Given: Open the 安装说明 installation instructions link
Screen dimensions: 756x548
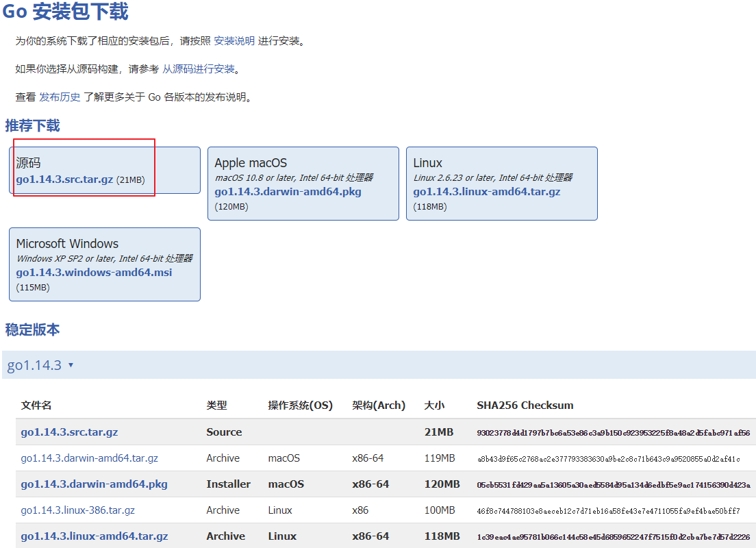Looking at the screenshot, I should (x=234, y=41).
